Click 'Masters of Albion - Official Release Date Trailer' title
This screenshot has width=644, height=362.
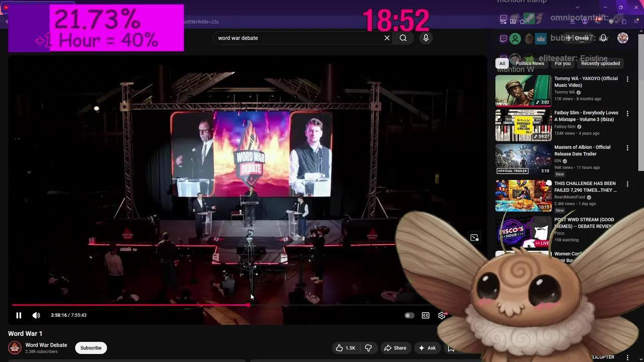(x=582, y=150)
